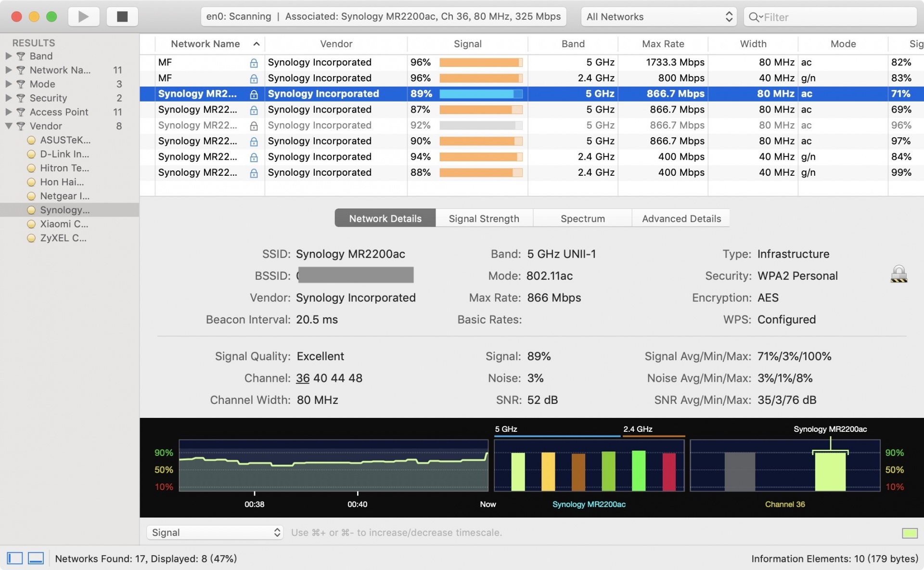Click the filter search magnifier icon

pos(754,17)
